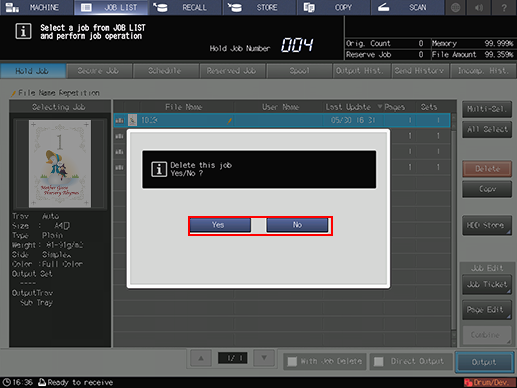This screenshot has height=388, width=517.
Task: Switch to the Secure Job tab
Action: (99, 71)
